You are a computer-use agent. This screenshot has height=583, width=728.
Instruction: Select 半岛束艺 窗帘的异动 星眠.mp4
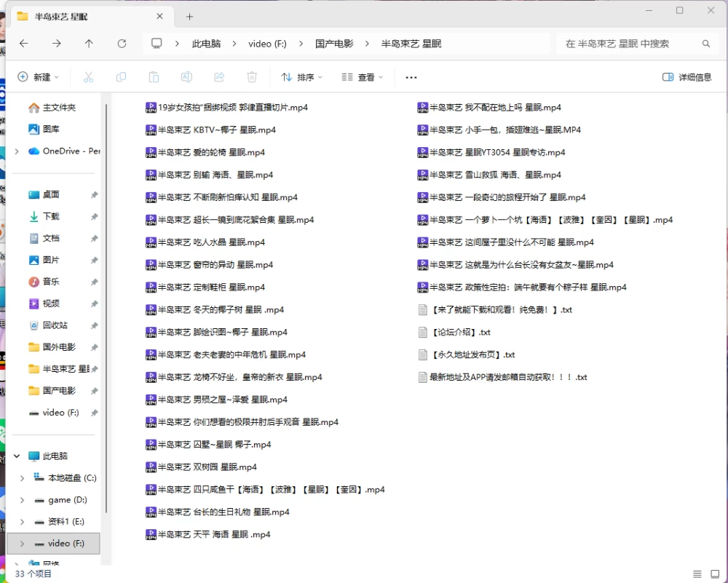point(209,265)
